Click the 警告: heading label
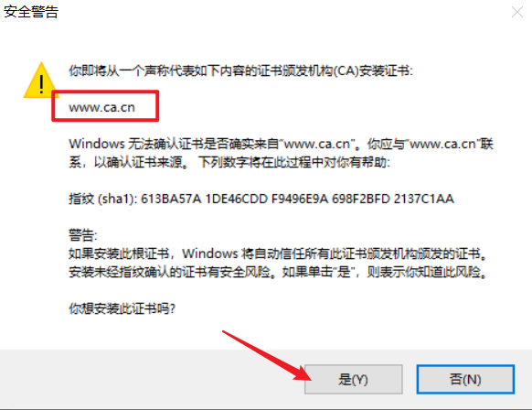The height and width of the screenshot is (410, 532). (x=83, y=235)
